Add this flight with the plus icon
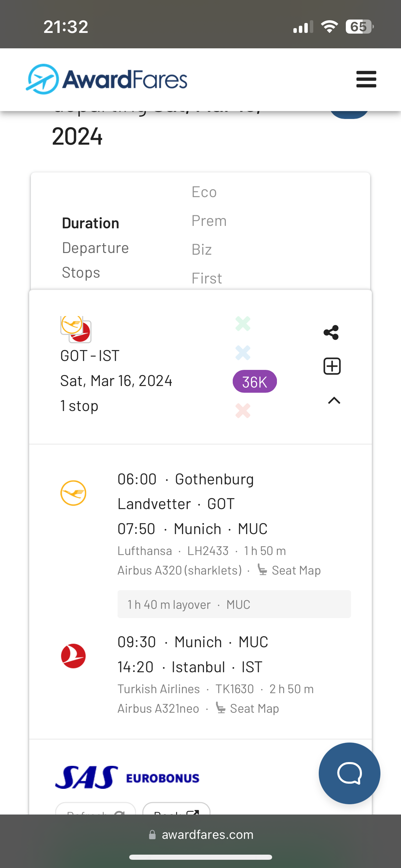The height and width of the screenshot is (868, 401). pyautogui.click(x=332, y=366)
